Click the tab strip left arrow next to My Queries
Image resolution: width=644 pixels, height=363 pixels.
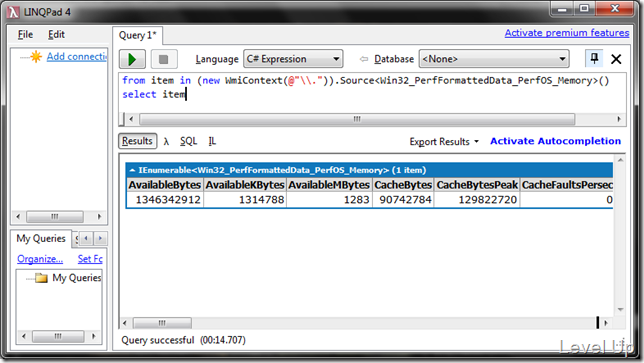pyautogui.click(x=86, y=238)
